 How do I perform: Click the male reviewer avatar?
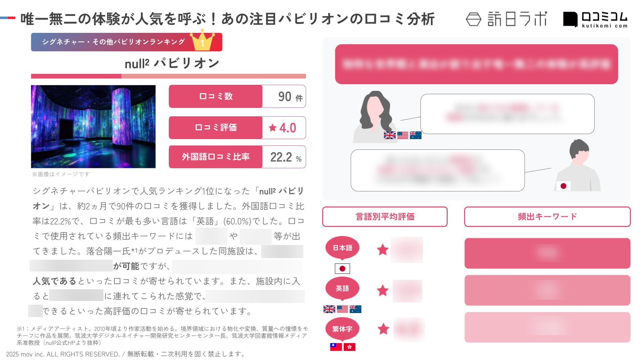578,165
